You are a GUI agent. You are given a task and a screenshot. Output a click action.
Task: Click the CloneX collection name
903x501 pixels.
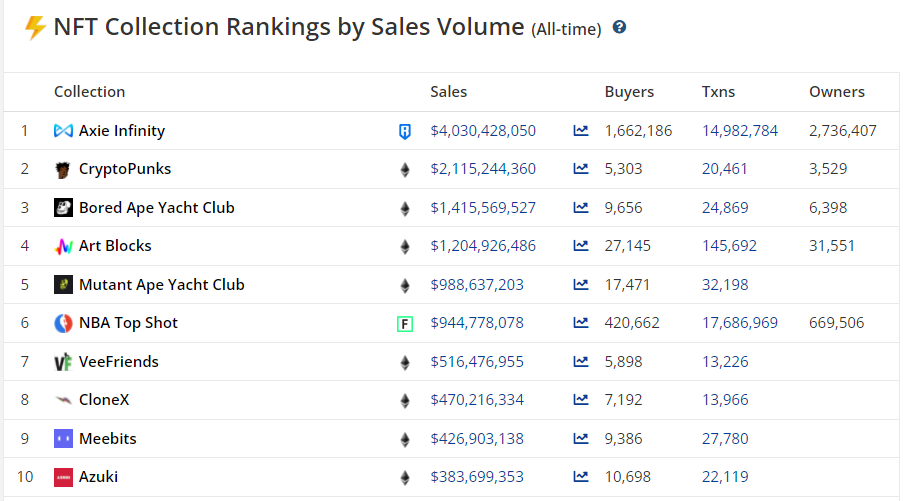point(104,400)
